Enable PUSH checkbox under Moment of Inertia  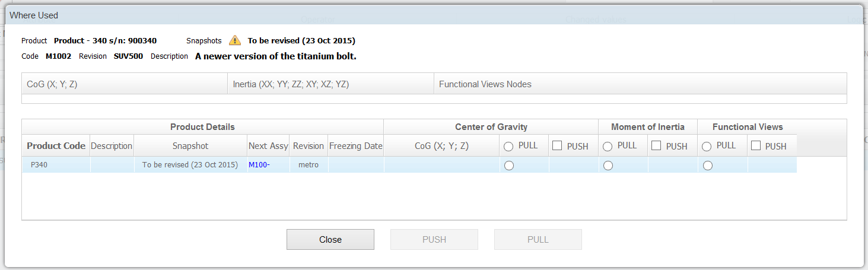point(656,146)
